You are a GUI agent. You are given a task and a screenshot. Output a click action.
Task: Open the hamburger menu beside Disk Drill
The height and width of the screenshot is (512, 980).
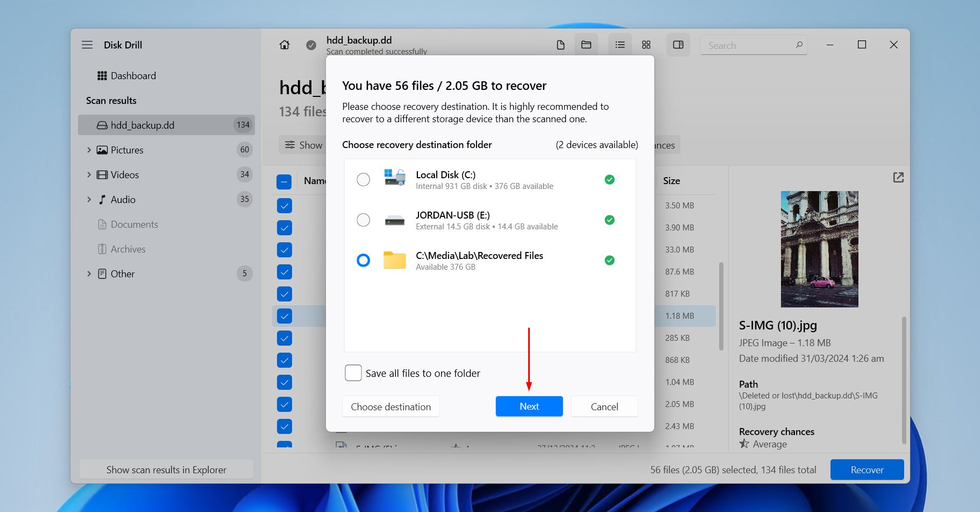pos(87,45)
